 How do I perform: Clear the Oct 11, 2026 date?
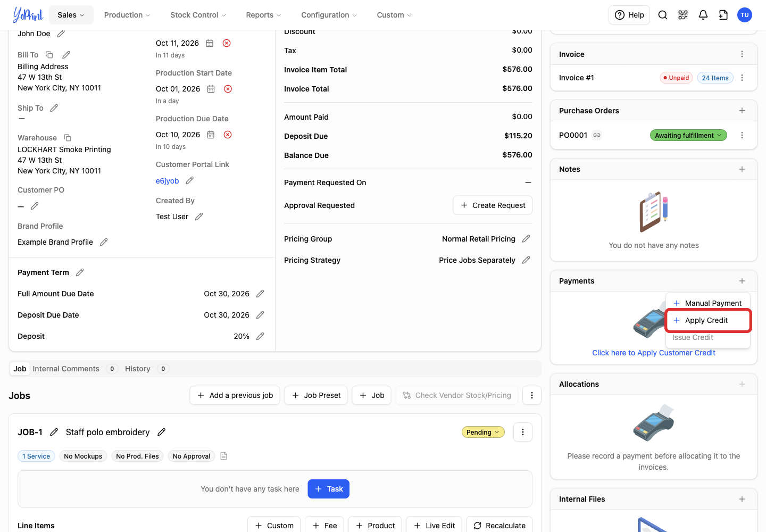227,43
